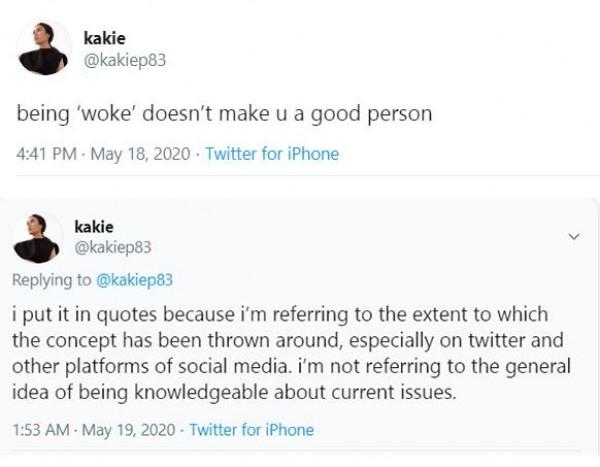
Task: Click 'Twitter for iPhone' on the May 19 reply
Action: coord(250,430)
